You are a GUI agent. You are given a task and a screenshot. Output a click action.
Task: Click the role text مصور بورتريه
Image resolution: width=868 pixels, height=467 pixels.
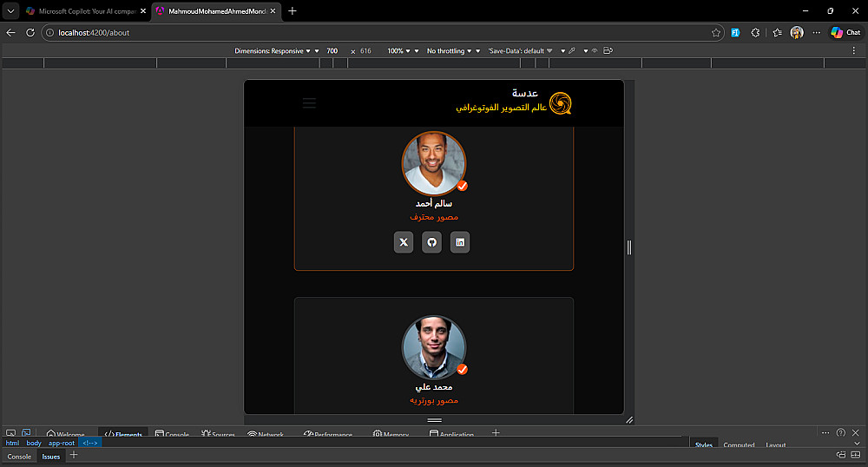(x=434, y=400)
